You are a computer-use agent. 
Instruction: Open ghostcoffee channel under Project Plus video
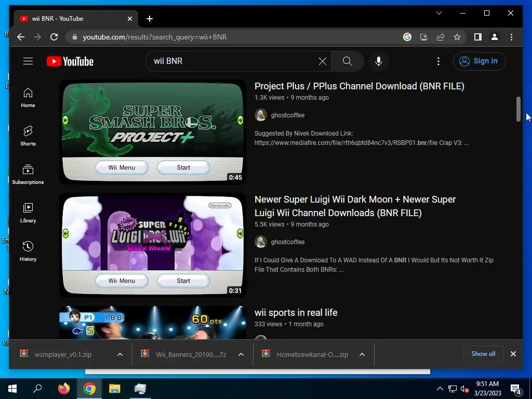point(288,115)
